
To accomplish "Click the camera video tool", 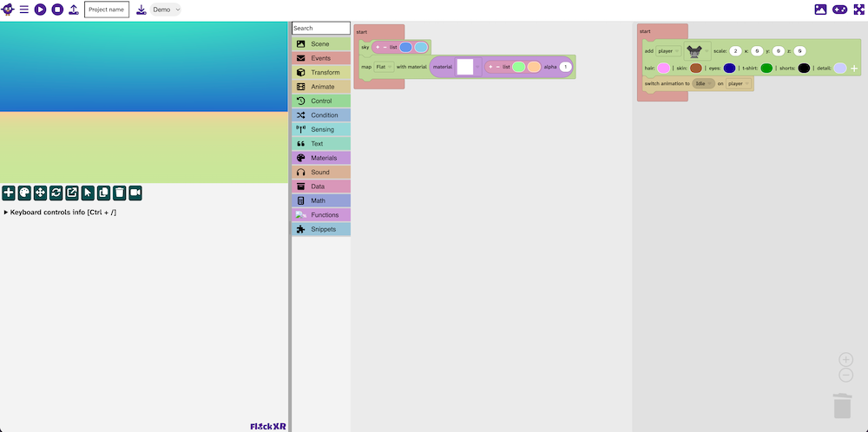I will pos(135,193).
